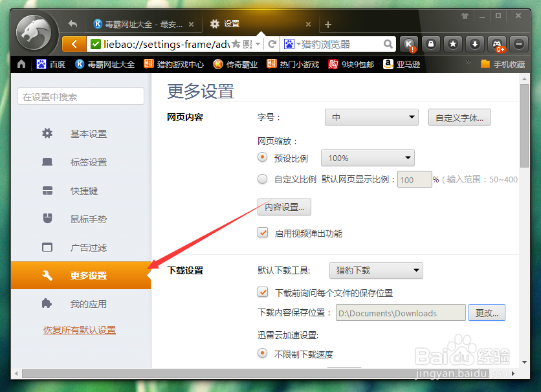This screenshot has width=541, height=392.
Task: Open the search engine selector arrow
Action: coord(298,44)
